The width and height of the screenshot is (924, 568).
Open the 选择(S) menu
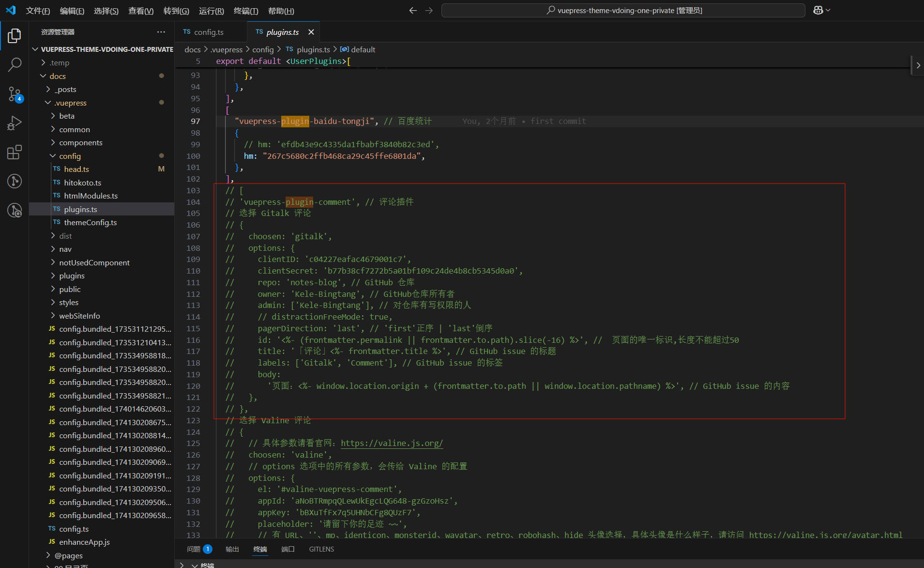pyautogui.click(x=106, y=11)
